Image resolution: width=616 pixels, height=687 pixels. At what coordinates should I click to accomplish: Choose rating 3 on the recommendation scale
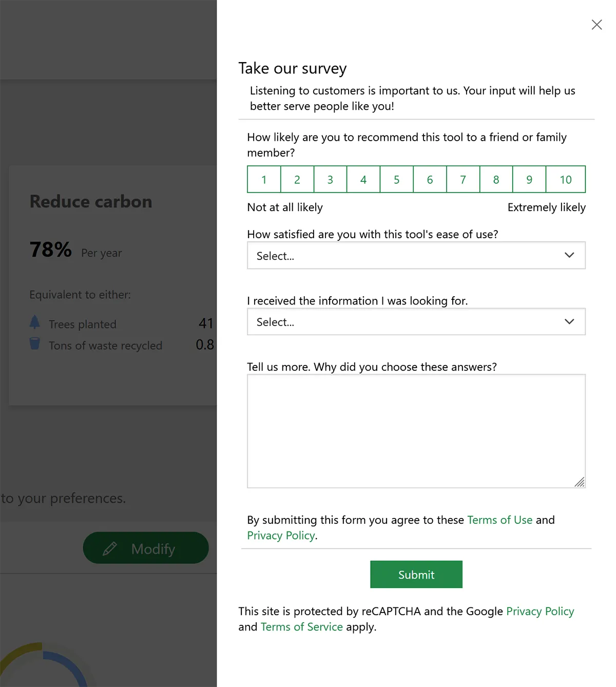(x=330, y=180)
